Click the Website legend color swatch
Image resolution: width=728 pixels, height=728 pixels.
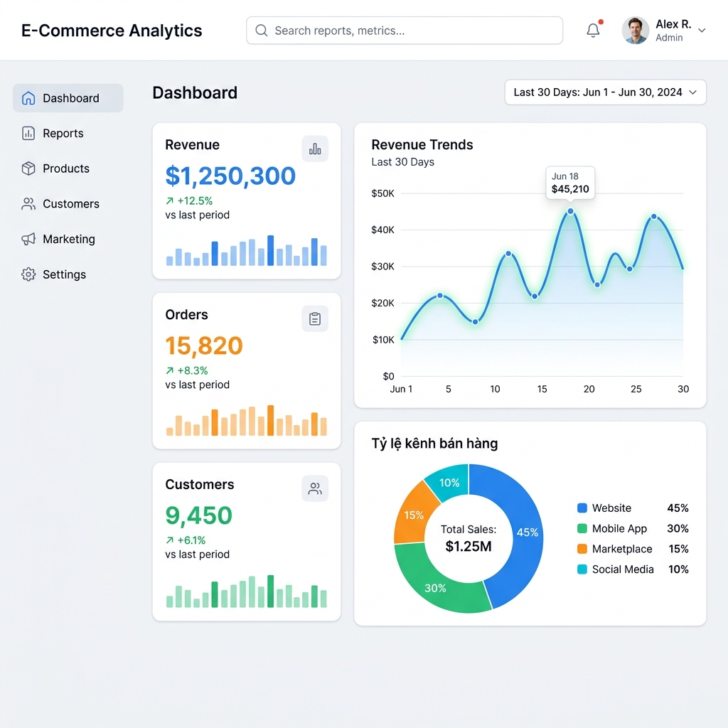[x=582, y=508]
